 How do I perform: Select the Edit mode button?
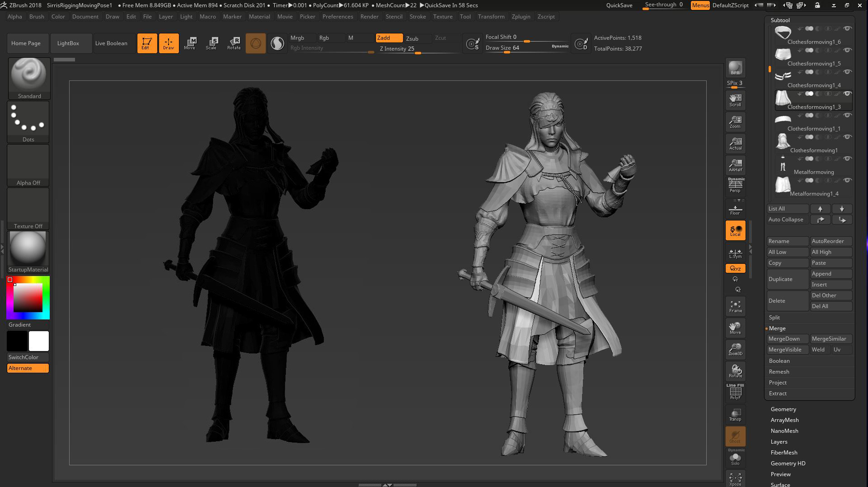[147, 43]
